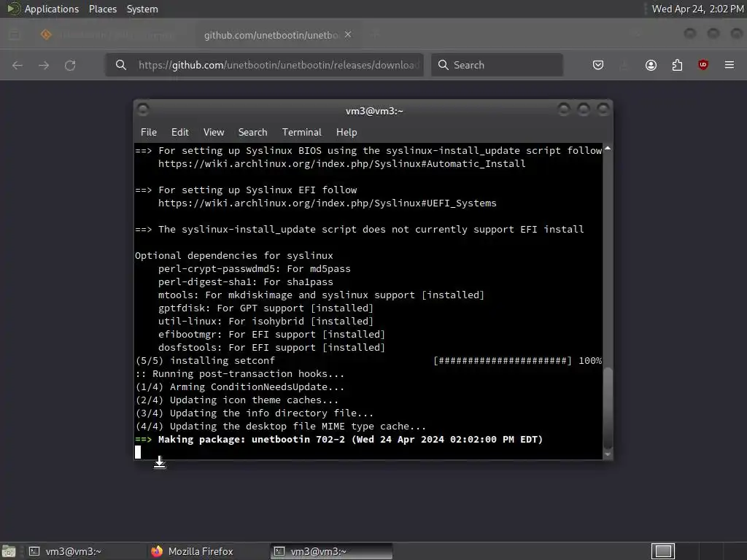Click the 'efibootmgr: For EFI support' line
747x560 pixels.
click(271, 335)
